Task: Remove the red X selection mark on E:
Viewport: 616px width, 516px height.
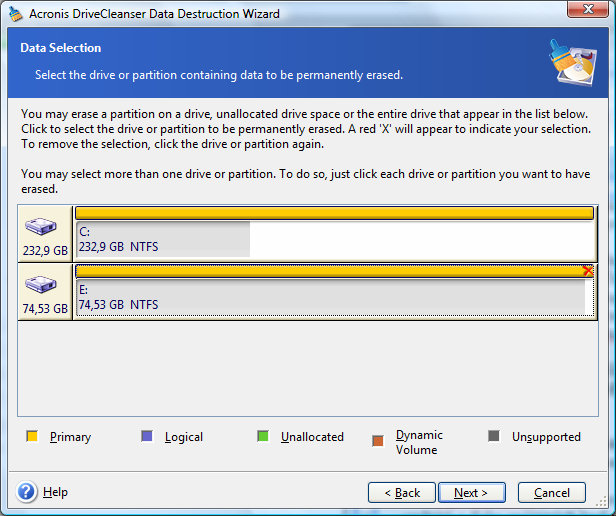Action: pos(588,271)
